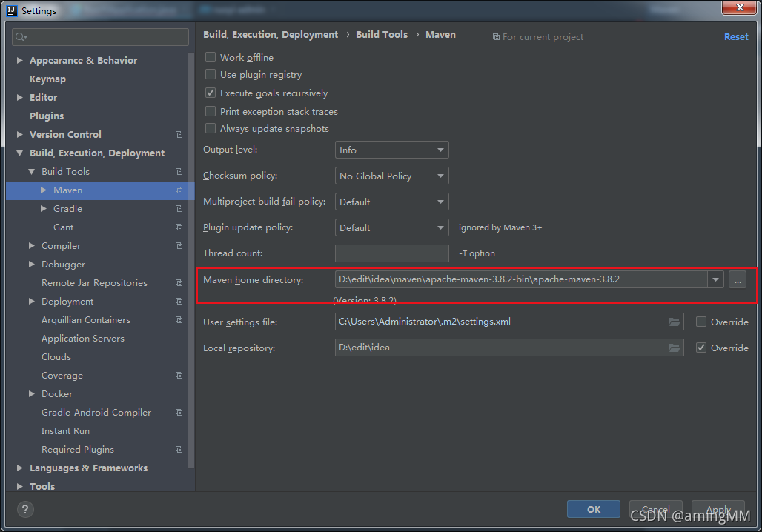Open the Output level dropdown
Viewport: 762px width, 532px height.
point(391,150)
